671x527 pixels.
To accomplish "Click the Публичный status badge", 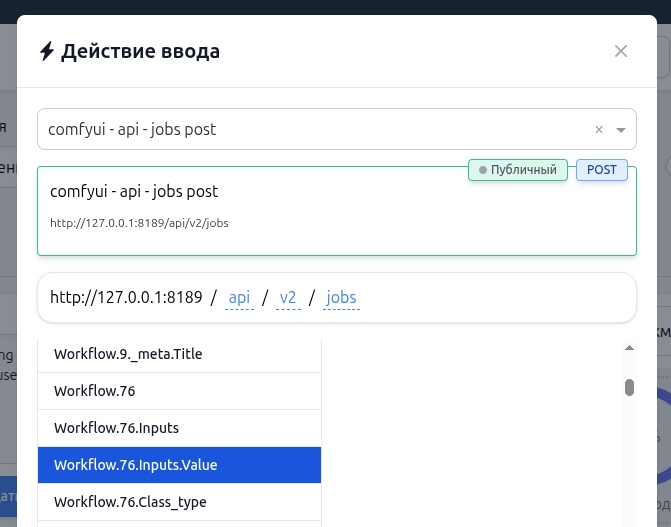I will click(518, 170).
